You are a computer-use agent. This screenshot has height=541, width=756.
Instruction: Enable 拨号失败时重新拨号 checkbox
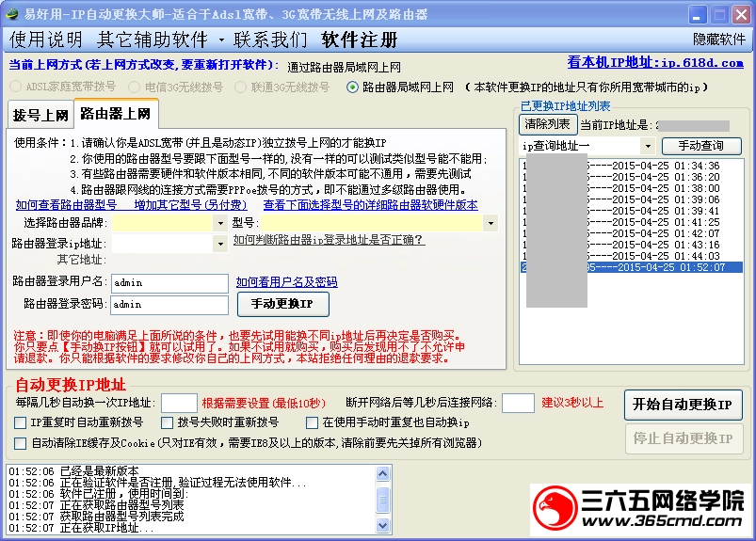point(167,423)
